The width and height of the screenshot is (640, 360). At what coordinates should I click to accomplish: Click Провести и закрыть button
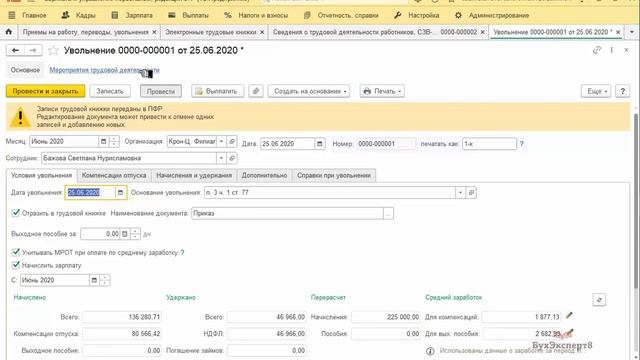point(45,91)
